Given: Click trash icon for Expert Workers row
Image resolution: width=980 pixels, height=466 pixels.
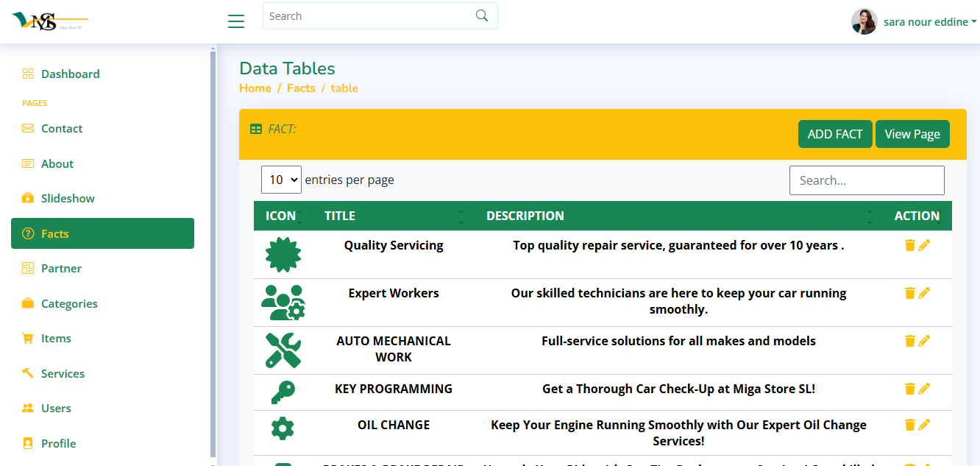Looking at the screenshot, I should tap(909, 293).
